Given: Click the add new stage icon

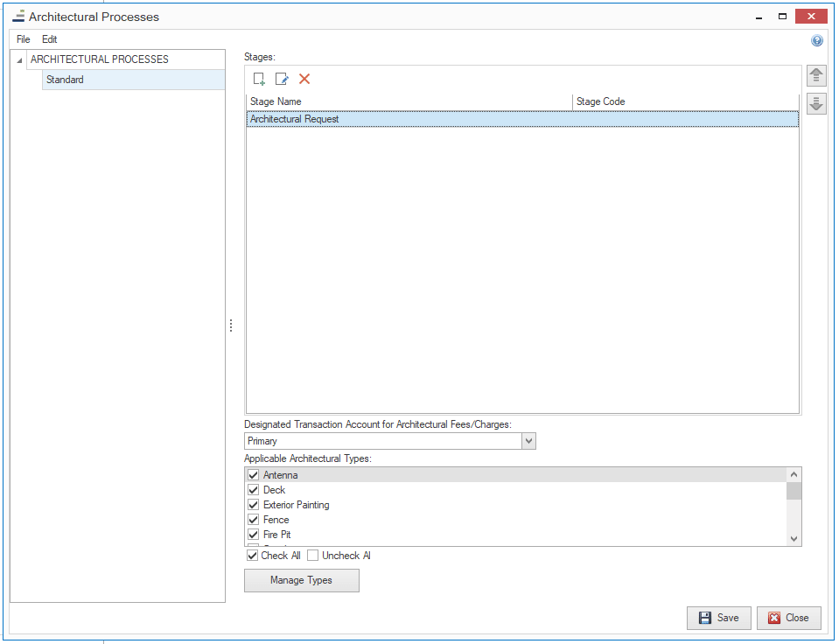Looking at the screenshot, I should pyautogui.click(x=259, y=80).
